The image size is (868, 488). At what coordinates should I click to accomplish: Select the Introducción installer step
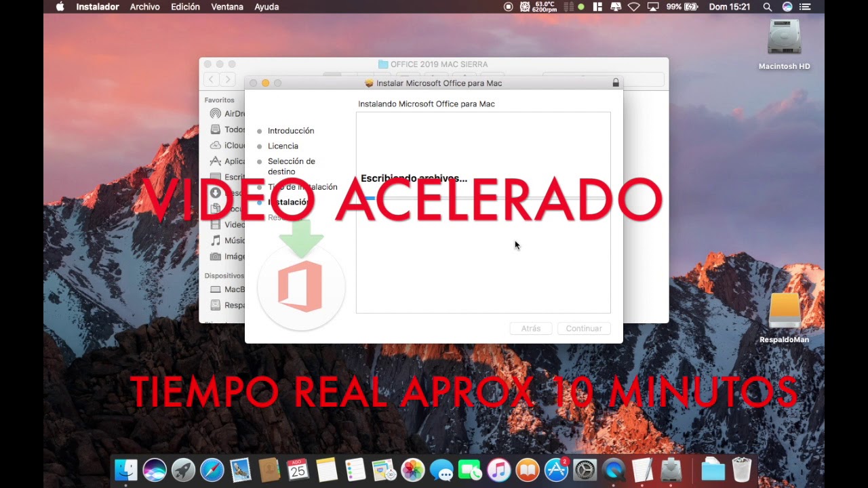tap(291, 131)
